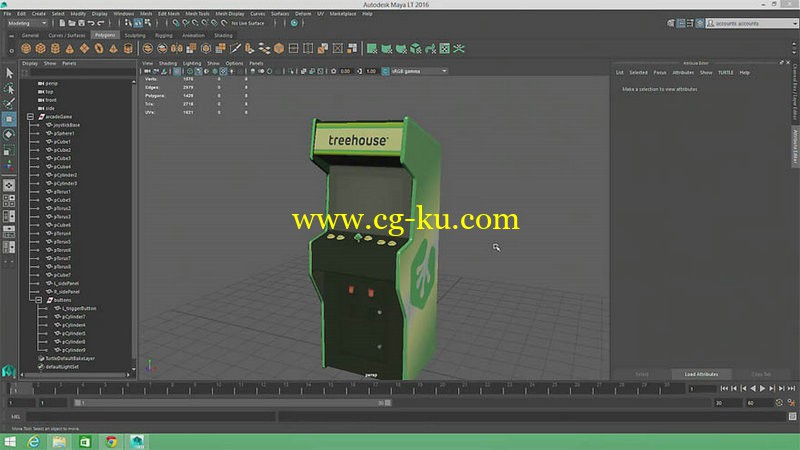Click the Bevel cube shelf icon
This screenshot has width=800, height=450.
pyautogui.click(x=279, y=48)
